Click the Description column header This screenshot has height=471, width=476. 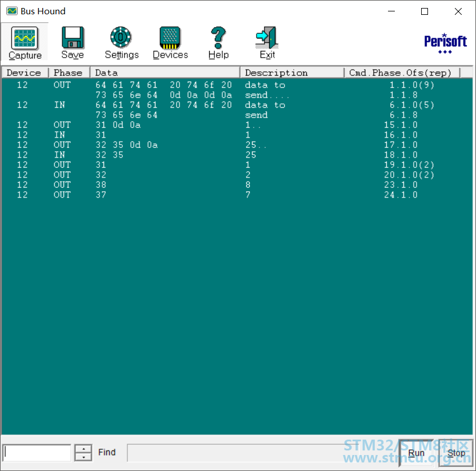tap(293, 73)
